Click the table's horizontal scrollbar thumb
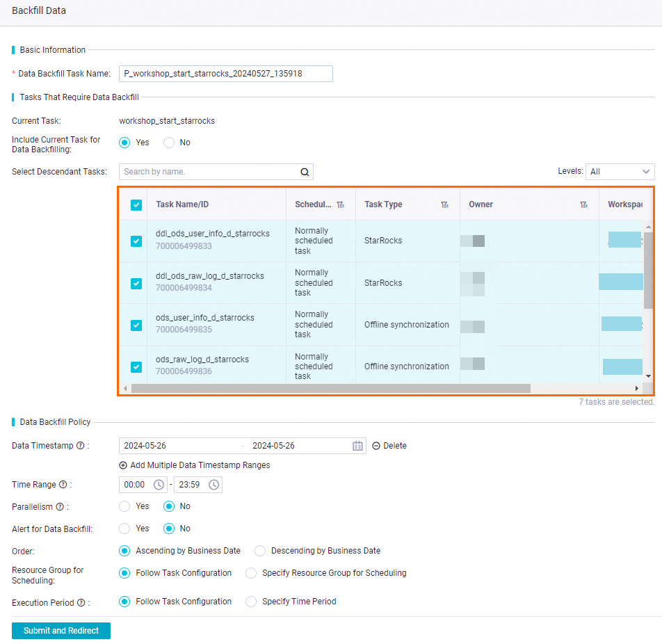 [x=331, y=388]
